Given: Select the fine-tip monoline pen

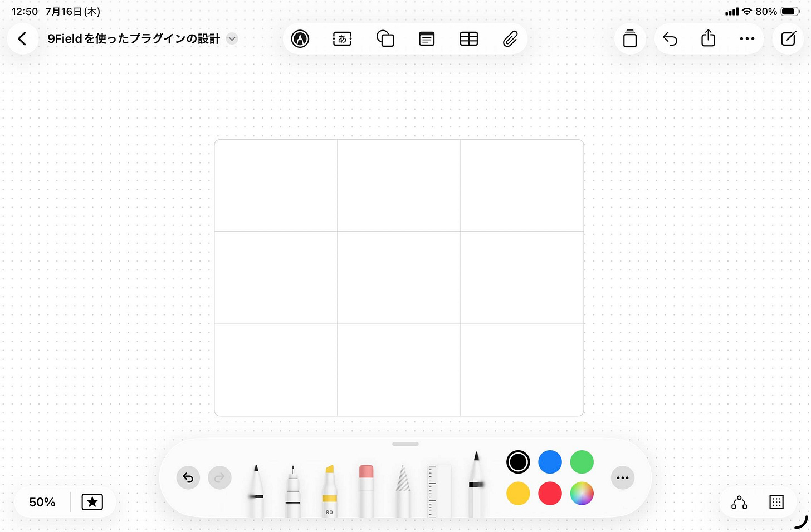Looking at the screenshot, I should click(x=293, y=492).
